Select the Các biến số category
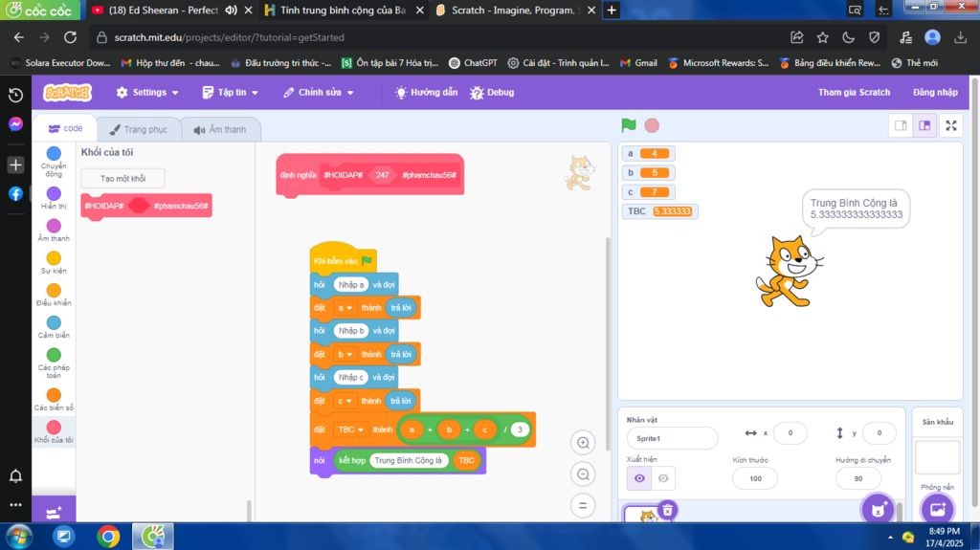 [54, 400]
